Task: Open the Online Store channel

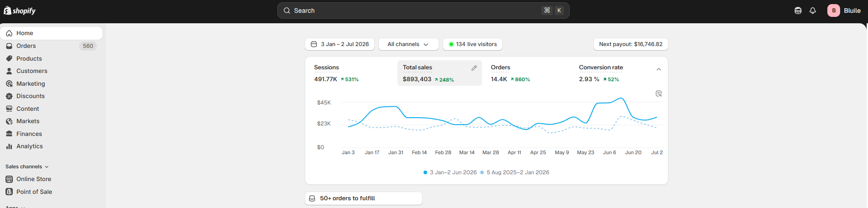Action: point(51,179)
